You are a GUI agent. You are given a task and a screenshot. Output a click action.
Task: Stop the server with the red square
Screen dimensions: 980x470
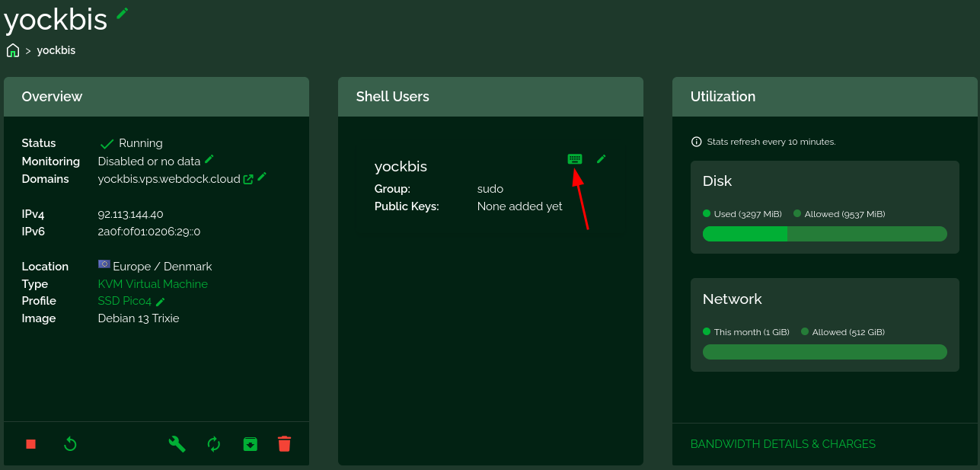click(31, 444)
